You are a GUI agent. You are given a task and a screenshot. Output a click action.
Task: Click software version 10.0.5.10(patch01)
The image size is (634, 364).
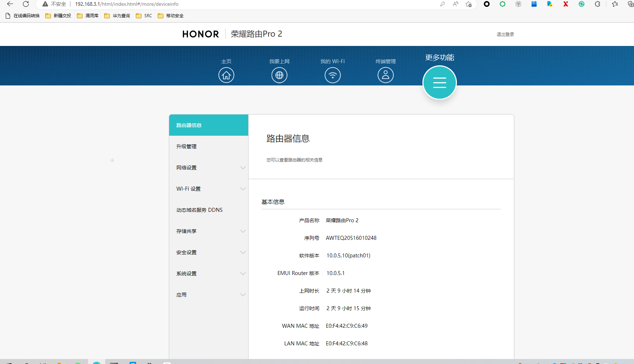[348, 256]
